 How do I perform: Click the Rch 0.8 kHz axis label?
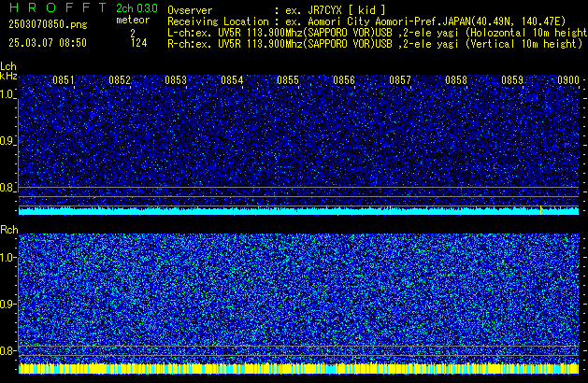point(7,350)
